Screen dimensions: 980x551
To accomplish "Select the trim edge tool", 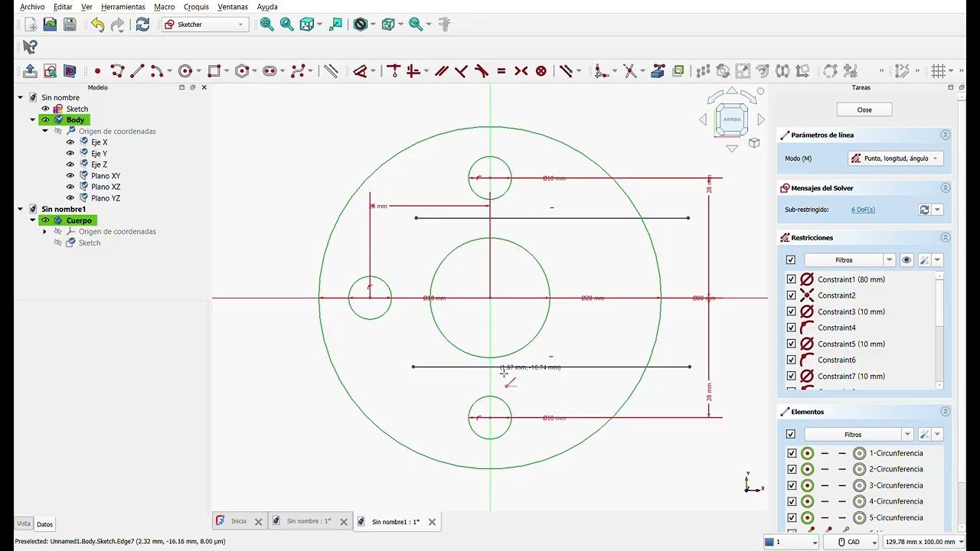I will [x=630, y=71].
